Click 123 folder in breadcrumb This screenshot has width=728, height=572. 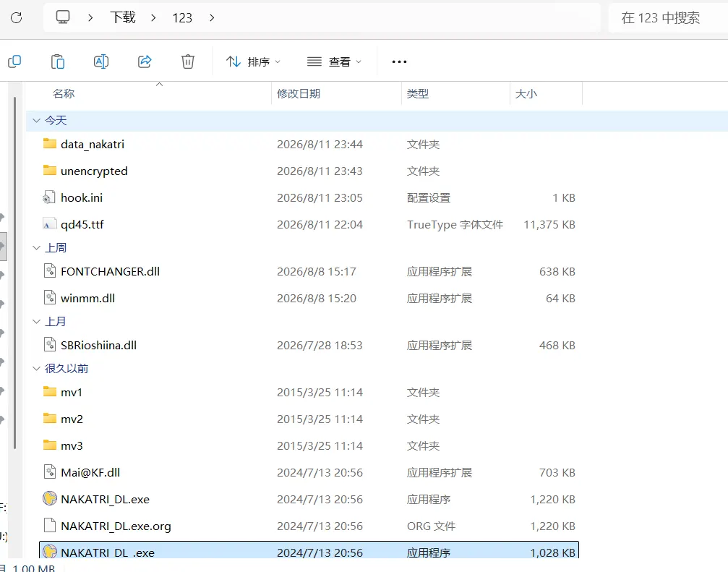182,17
